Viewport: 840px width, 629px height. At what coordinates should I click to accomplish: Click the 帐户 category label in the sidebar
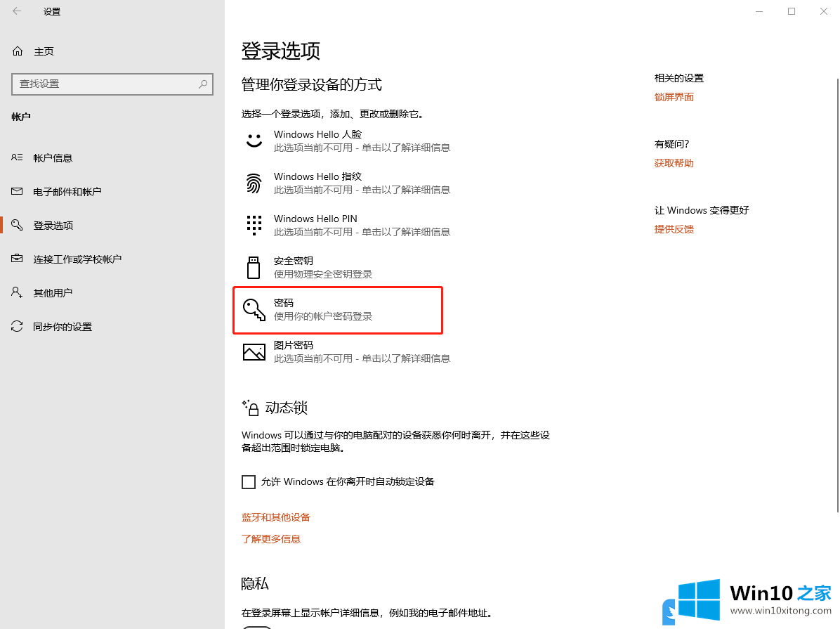point(21,117)
